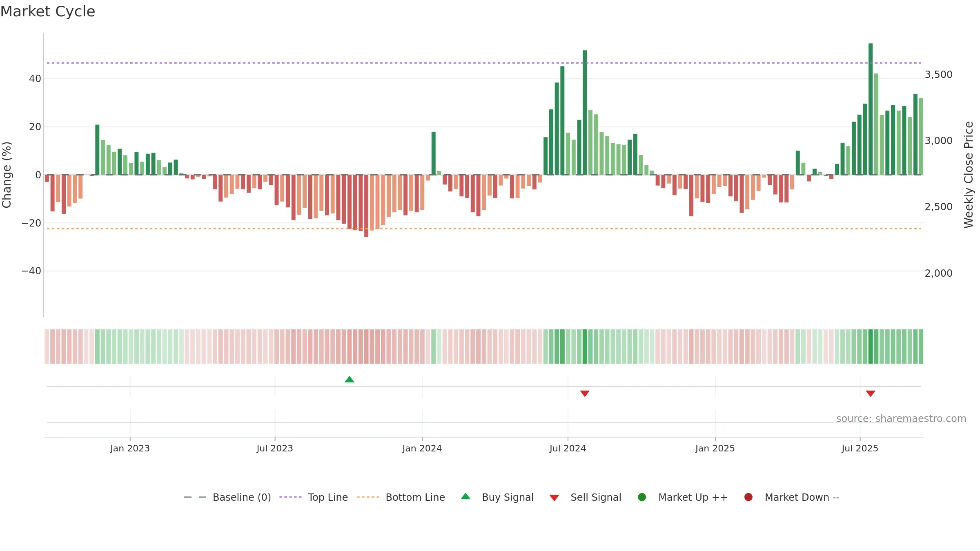The height and width of the screenshot is (551, 980).
Task: Toggle the Top Line legend entry
Action: tap(314, 497)
